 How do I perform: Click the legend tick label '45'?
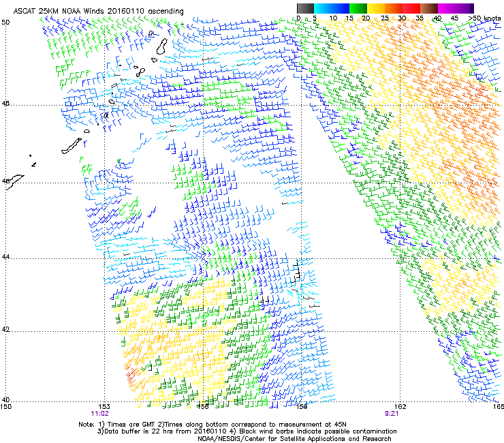tap(454, 18)
